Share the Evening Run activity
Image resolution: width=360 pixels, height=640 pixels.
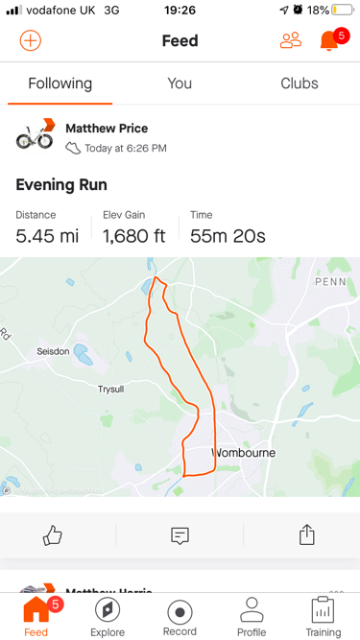pos(307,535)
